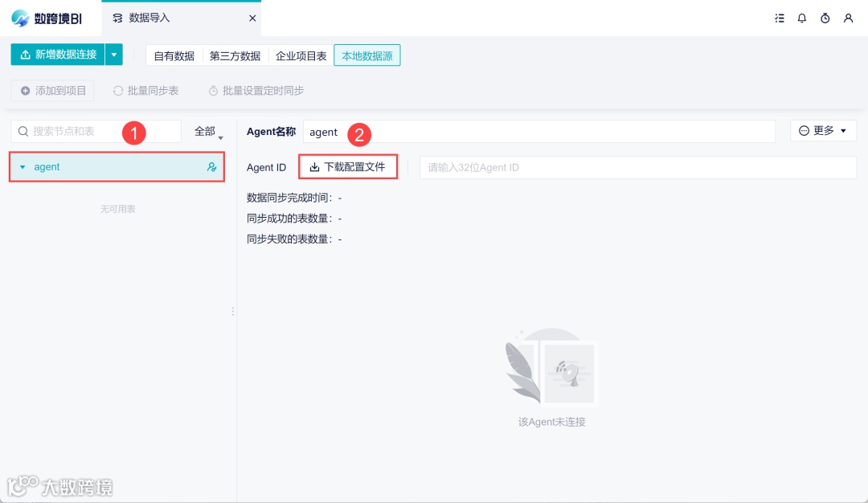This screenshot has width=868, height=503.
Task: Click the 更多 ellipsis icon
Action: tap(803, 130)
